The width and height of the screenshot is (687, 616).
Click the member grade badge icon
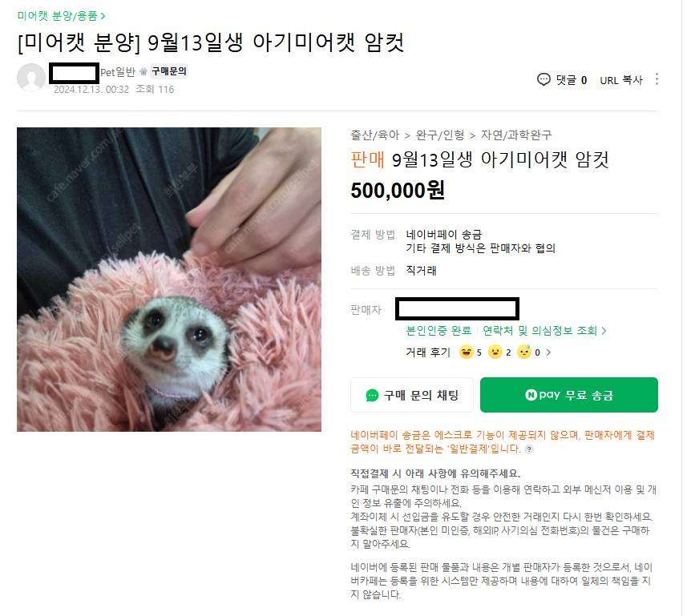143,71
